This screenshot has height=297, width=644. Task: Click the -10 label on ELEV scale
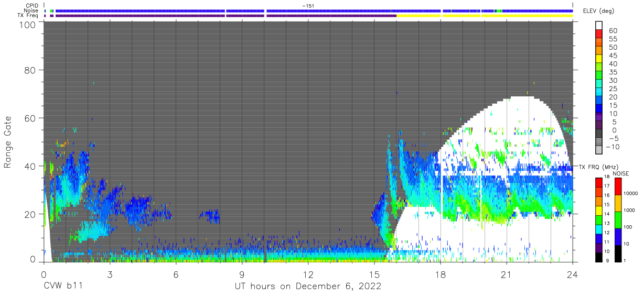[612, 147]
